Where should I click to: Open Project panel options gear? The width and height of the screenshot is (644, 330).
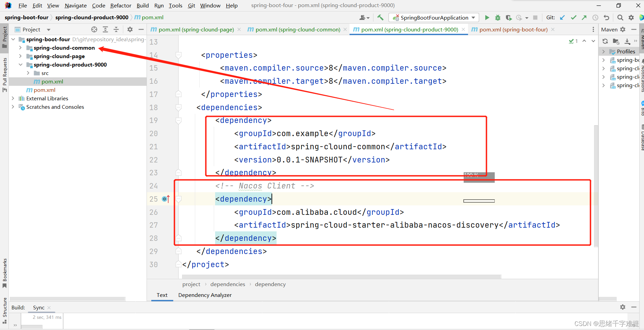point(130,29)
